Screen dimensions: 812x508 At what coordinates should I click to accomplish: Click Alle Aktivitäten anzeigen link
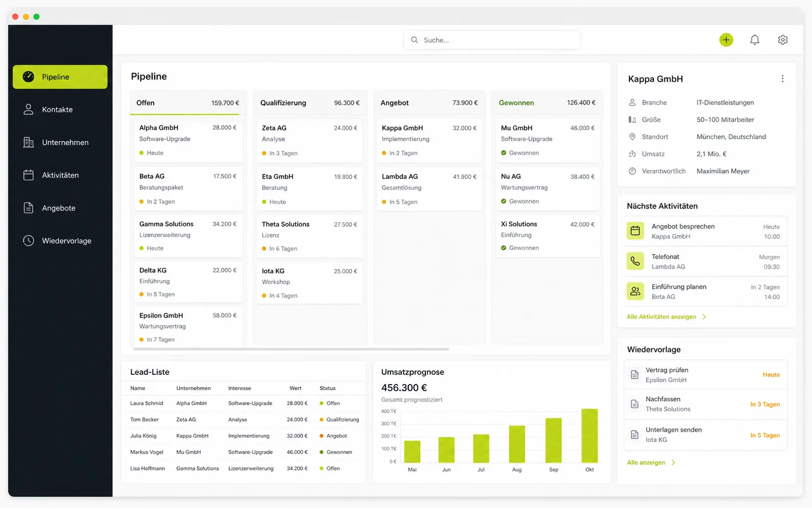pos(661,317)
